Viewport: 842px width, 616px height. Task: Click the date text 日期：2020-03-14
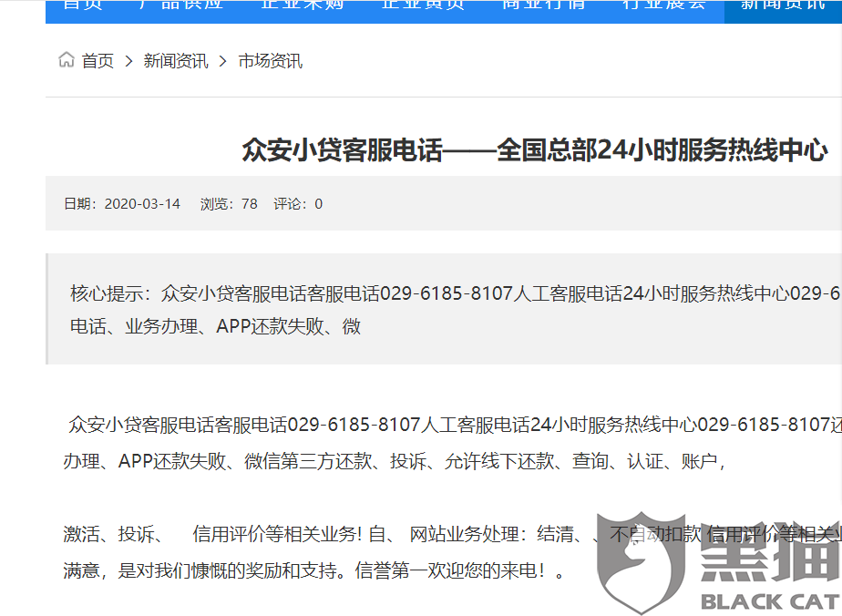coord(122,204)
